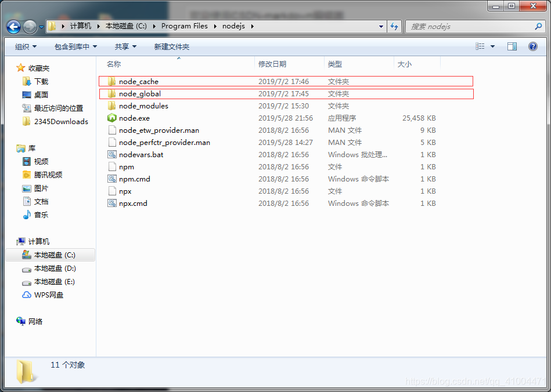The height and width of the screenshot is (392, 551).
Task: Click the refresh button beside address bar
Action: click(x=394, y=26)
